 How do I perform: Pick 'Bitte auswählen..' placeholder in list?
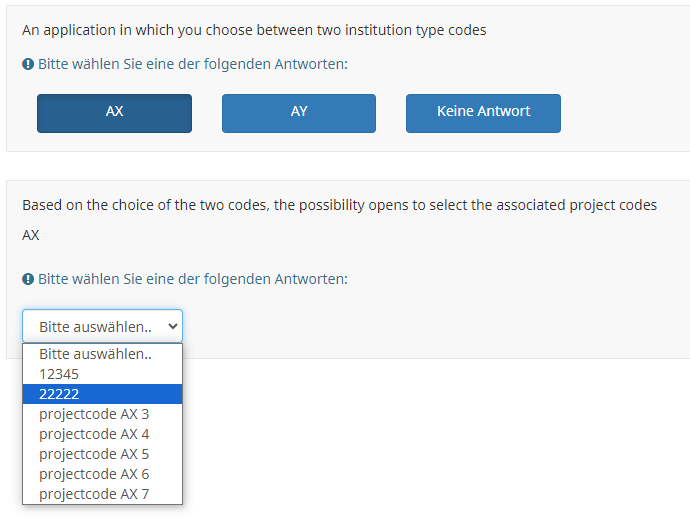(x=95, y=354)
